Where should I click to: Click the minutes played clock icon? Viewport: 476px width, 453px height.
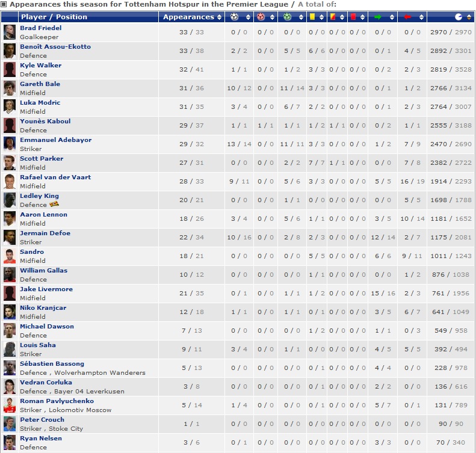point(459,17)
